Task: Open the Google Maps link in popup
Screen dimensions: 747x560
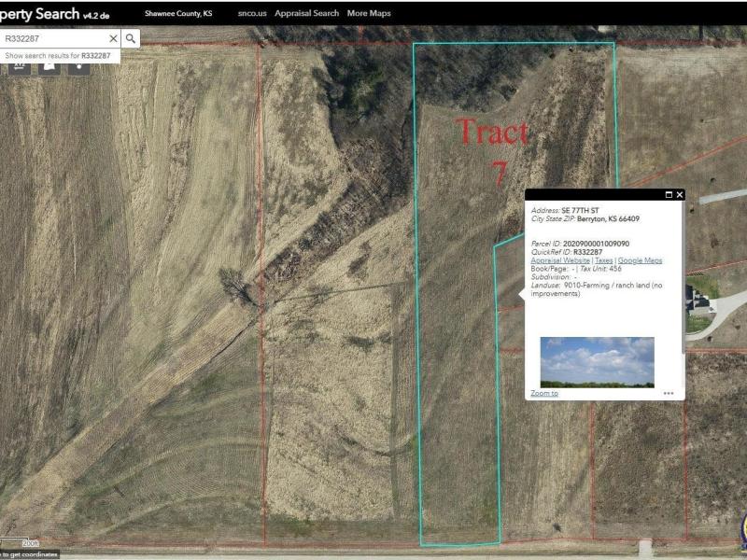Action: tap(640, 260)
